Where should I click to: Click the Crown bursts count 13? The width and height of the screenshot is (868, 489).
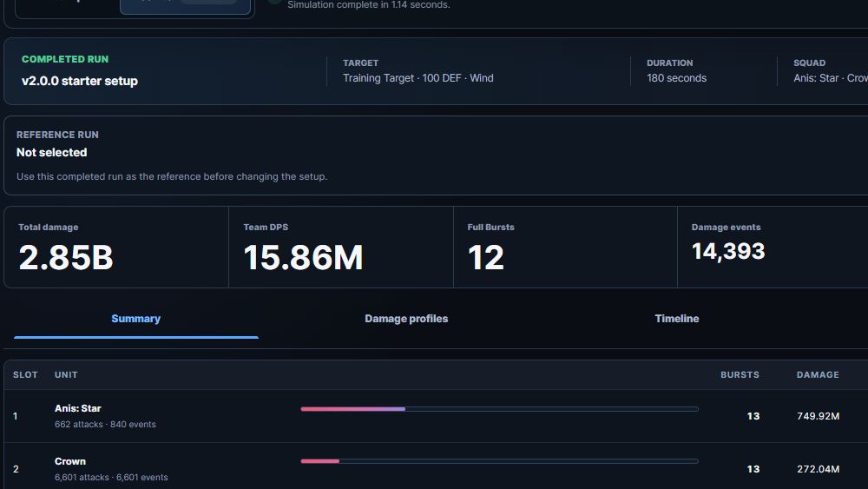[x=753, y=469]
